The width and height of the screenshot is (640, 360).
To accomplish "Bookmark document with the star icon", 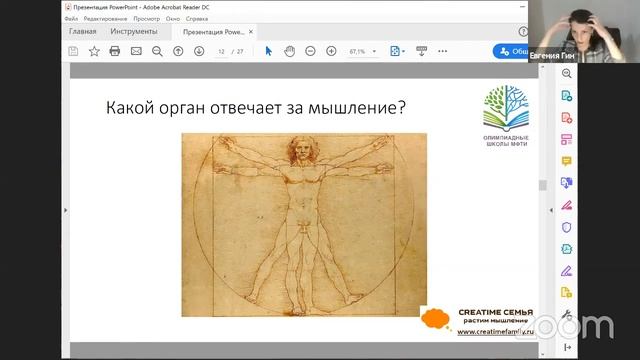I will point(94,51).
